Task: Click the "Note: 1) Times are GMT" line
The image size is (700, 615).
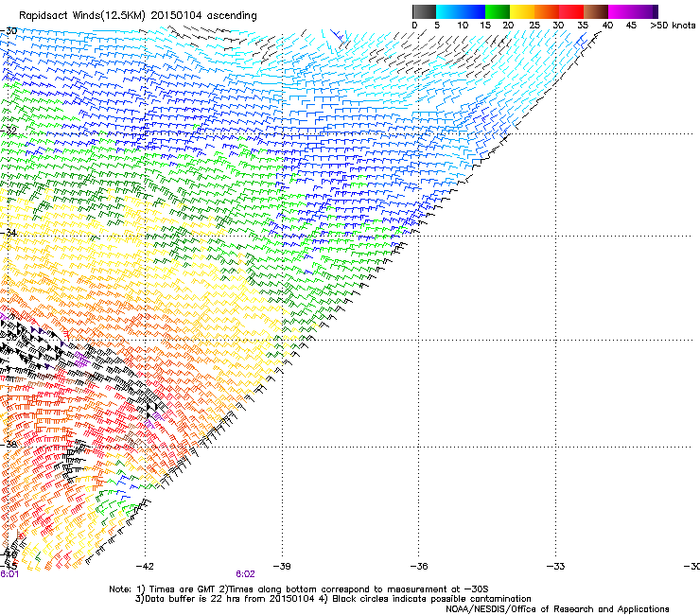Action: 299,589
